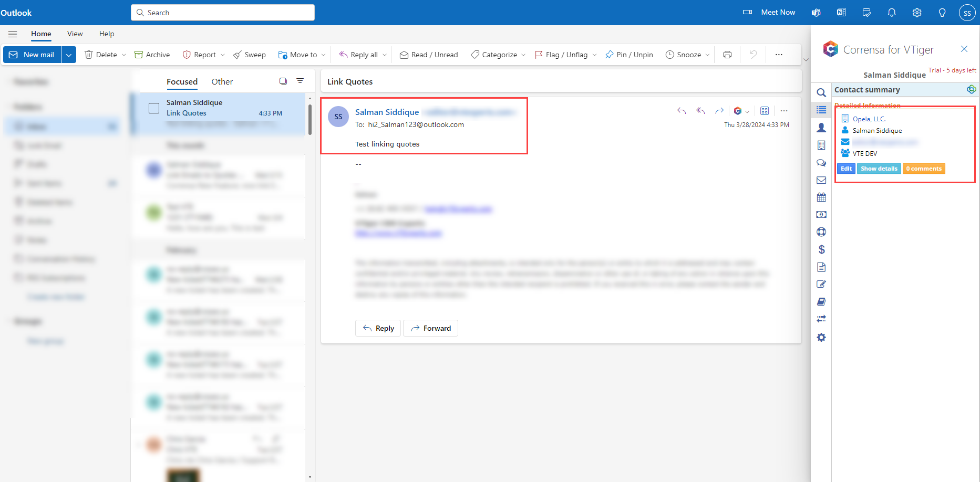Click the Outlook hamburger menu icon
Screen dimensions: 980x482
click(13, 34)
